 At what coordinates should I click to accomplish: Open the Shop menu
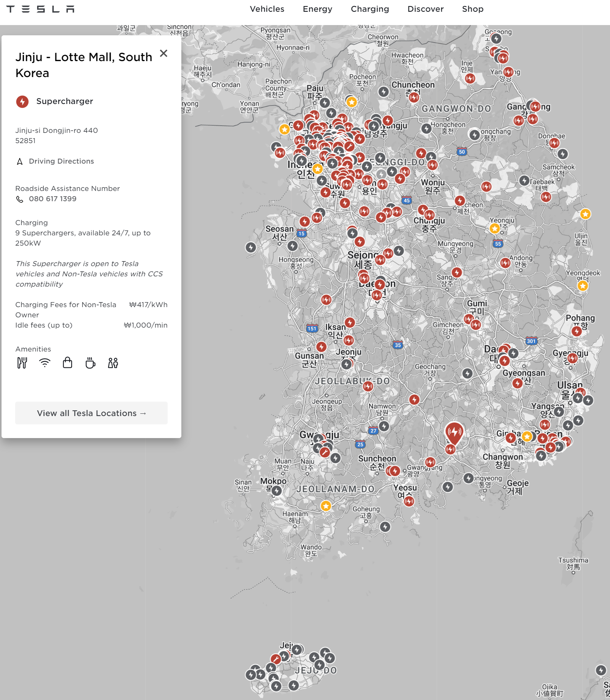(473, 9)
